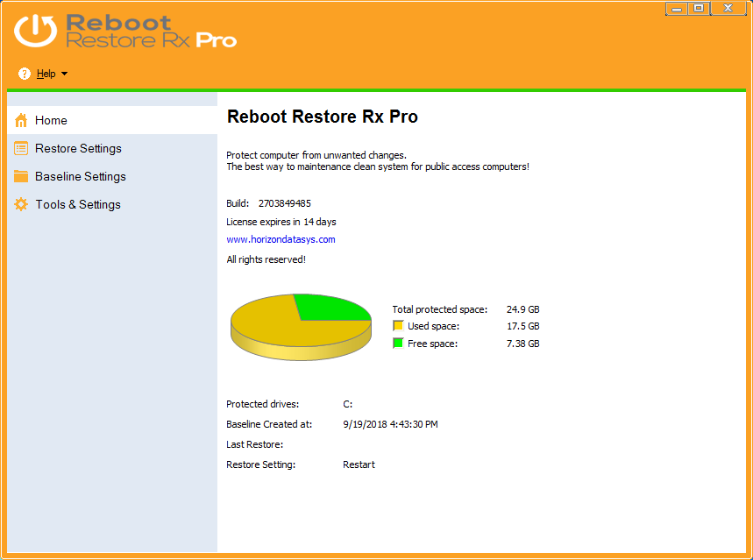Viewport: 753px width, 560px height.
Task: Click the 'Reboot Restore Rx Pro' page heading
Action: 323,117
